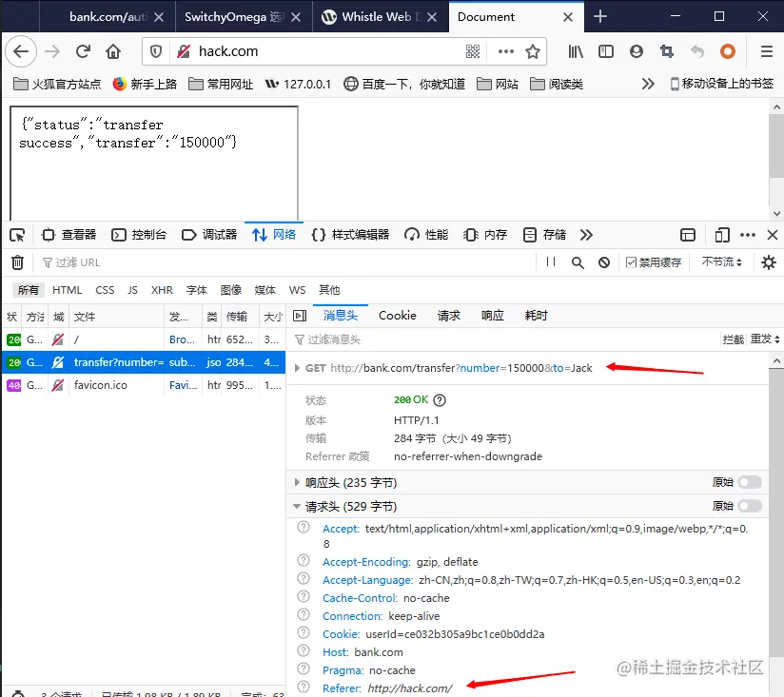The height and width of the screenshot is (697, 784).
Task: Open the Storage tab in DevTools
Action: [x=544, y=235]
